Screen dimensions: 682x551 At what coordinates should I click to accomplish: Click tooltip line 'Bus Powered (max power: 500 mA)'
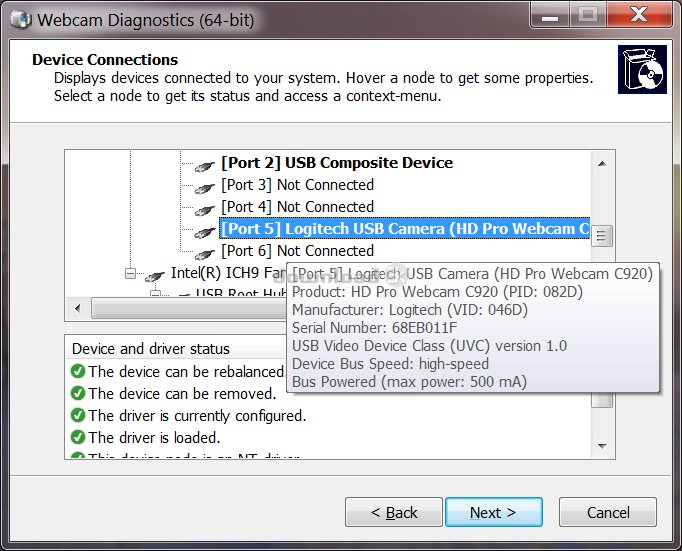click(x=409, y=382)
